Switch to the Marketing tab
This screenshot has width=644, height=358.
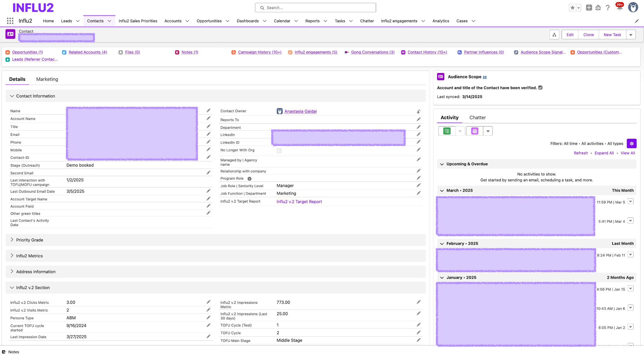[47, 79]
